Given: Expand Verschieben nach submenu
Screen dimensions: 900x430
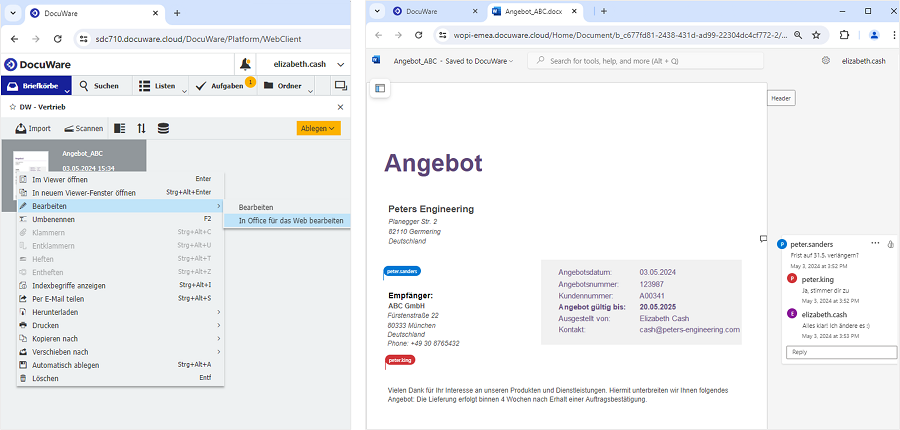Looking at the screenshot, I should click(120, 352).
